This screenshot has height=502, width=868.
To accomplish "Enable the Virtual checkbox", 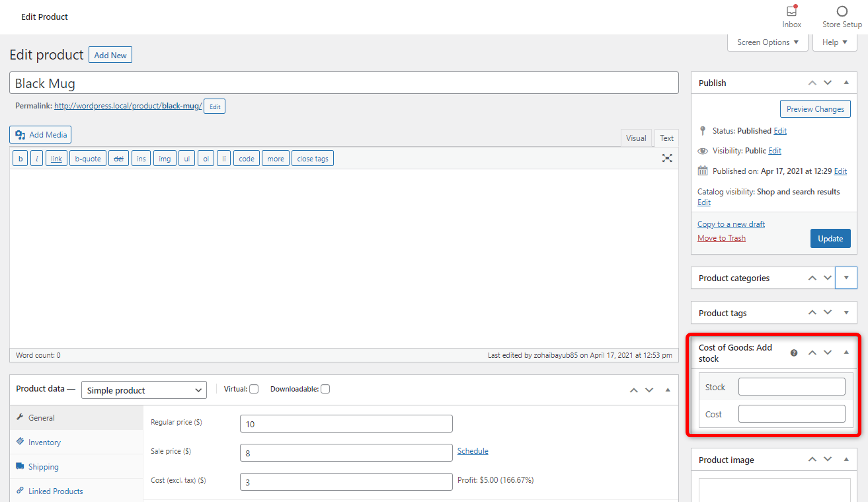I will pyautogui.click(x=254, y=389).
